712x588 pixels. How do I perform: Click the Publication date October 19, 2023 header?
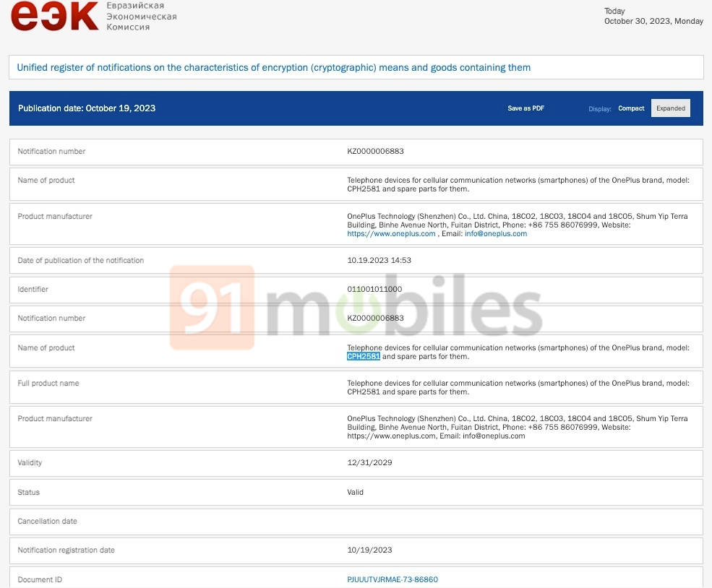pyautogui.click(x=87, y=108)
